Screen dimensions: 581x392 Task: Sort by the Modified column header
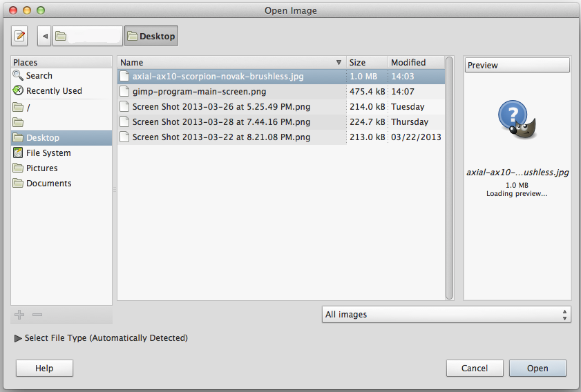[415, 62]
